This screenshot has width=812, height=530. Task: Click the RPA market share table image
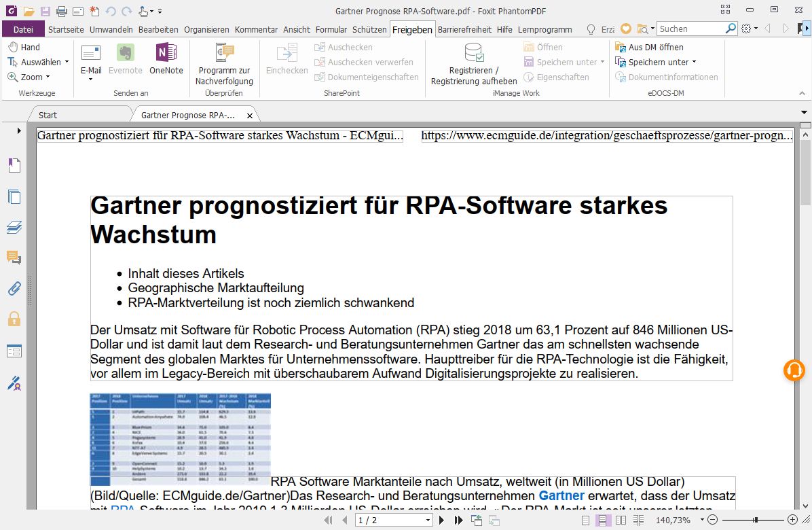tap(180, 439)
